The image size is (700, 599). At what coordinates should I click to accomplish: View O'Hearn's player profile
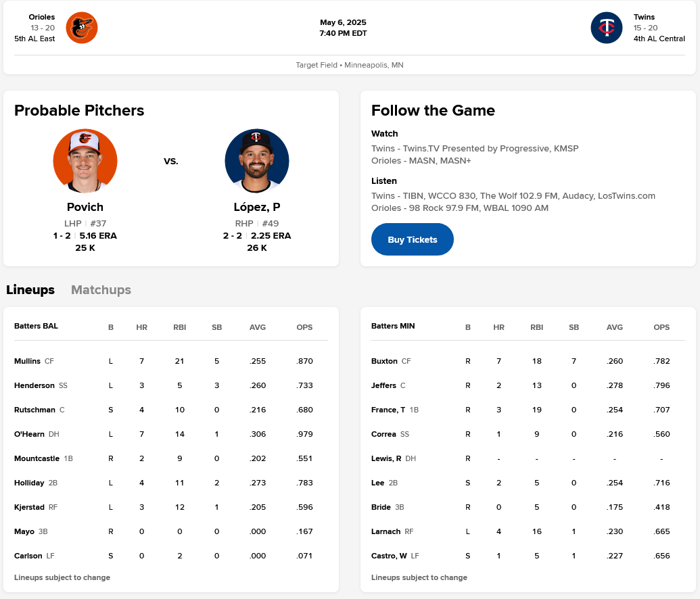pyautogui.click(x=29, y=434)
